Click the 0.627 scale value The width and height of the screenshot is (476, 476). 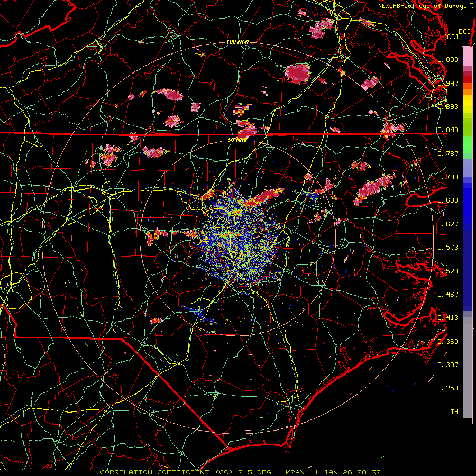pyautogui.click(x=448, y=224)
